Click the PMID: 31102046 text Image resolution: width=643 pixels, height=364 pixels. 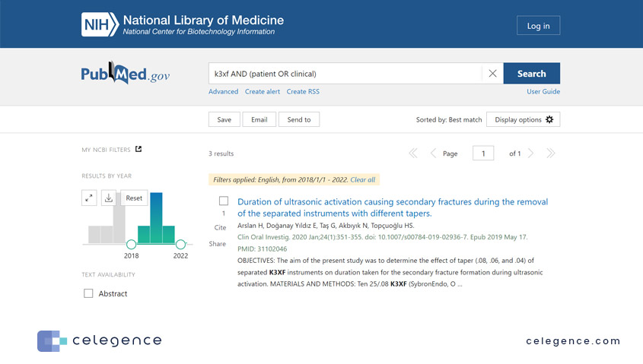262,248
